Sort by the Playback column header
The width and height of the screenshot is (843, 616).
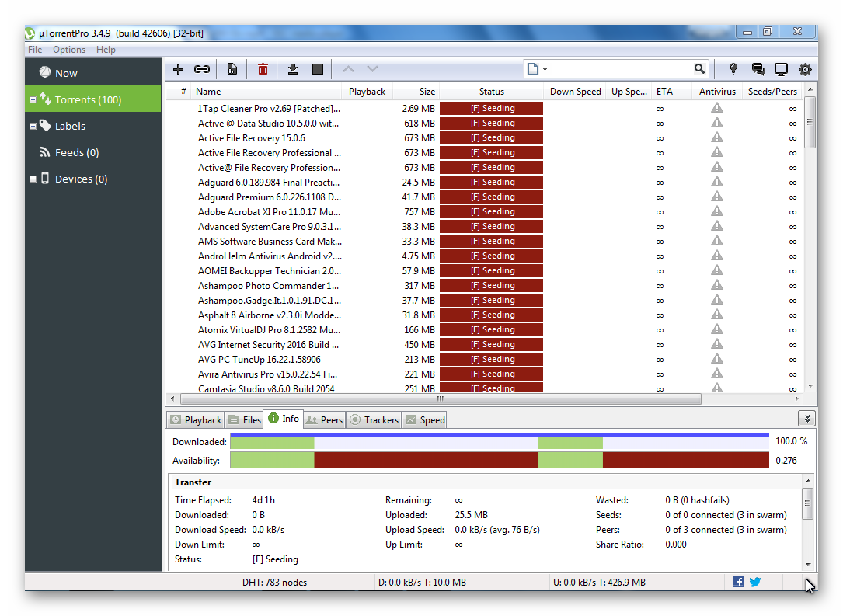[x=368, y=92]
